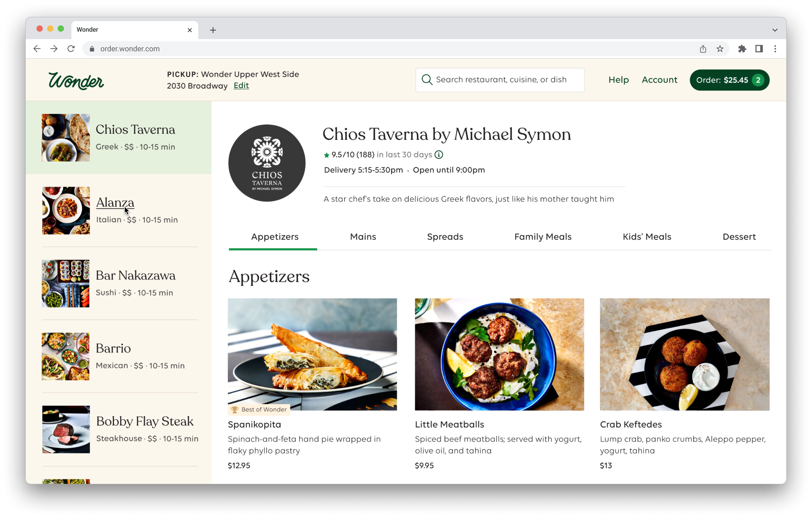
Task: Select the Kids' Meals tab
Action: click(x=647, y=237)
